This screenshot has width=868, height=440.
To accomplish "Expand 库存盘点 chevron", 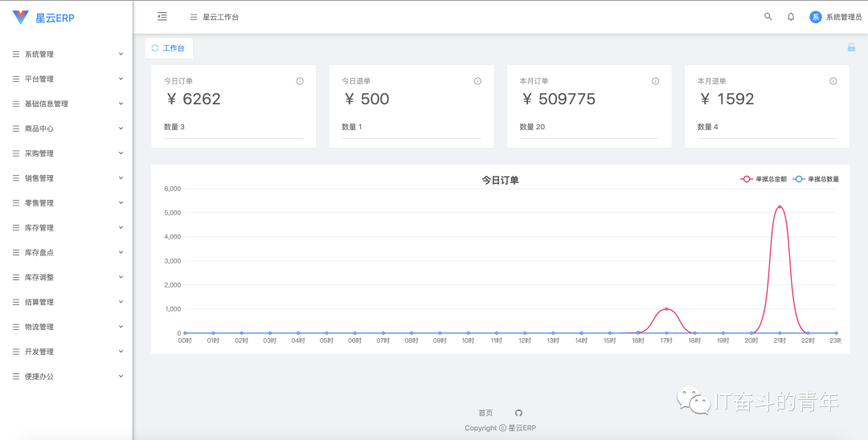I will [121, 252].
